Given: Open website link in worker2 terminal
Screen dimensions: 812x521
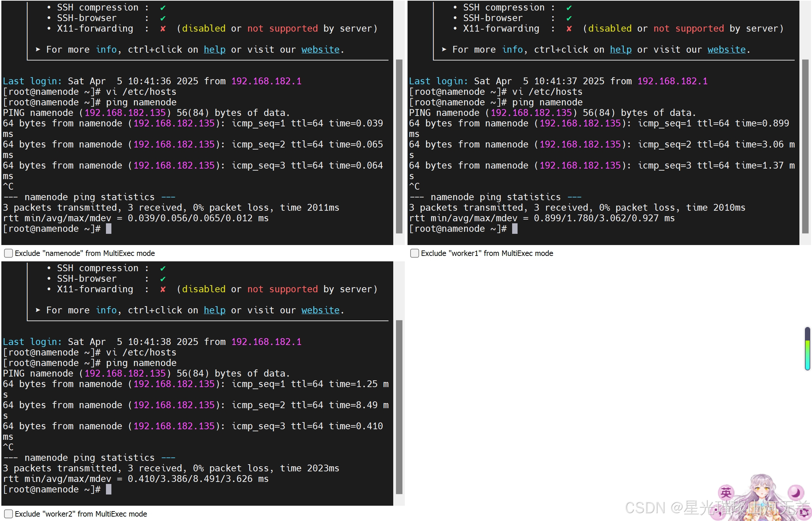Looking at the screenshot, I should coord(320,310).
